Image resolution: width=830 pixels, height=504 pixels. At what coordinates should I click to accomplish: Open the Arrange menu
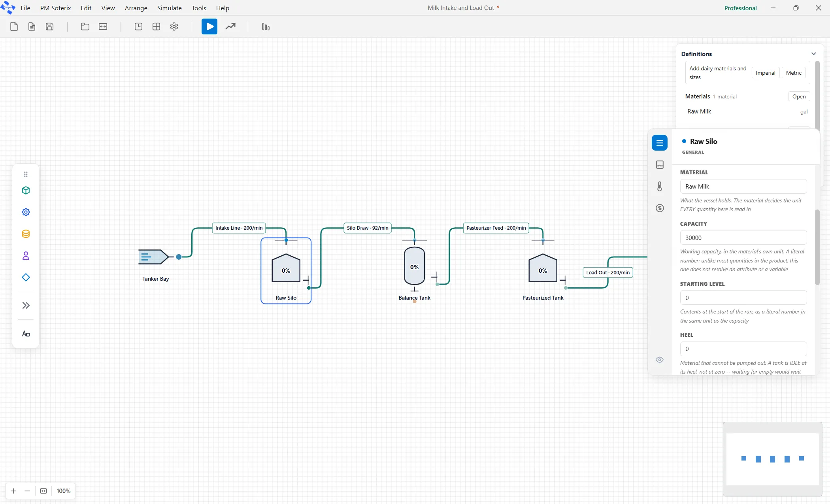coord(136,8)
